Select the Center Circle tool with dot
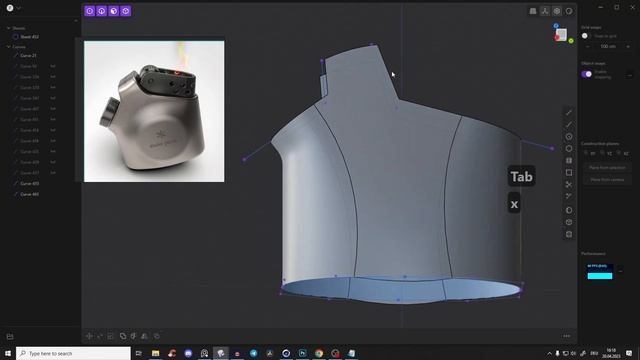 [569, 136]
